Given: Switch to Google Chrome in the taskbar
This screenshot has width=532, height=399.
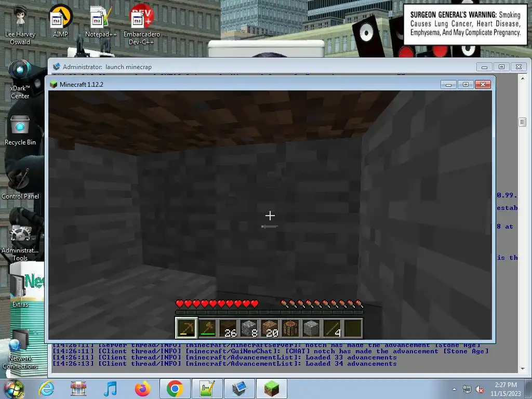Looking at the screenshot, I should [175, 389].
